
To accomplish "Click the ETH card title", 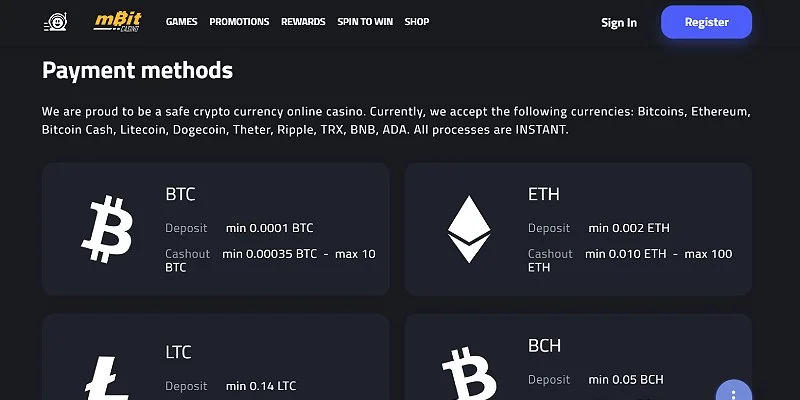I will point(543,194).
